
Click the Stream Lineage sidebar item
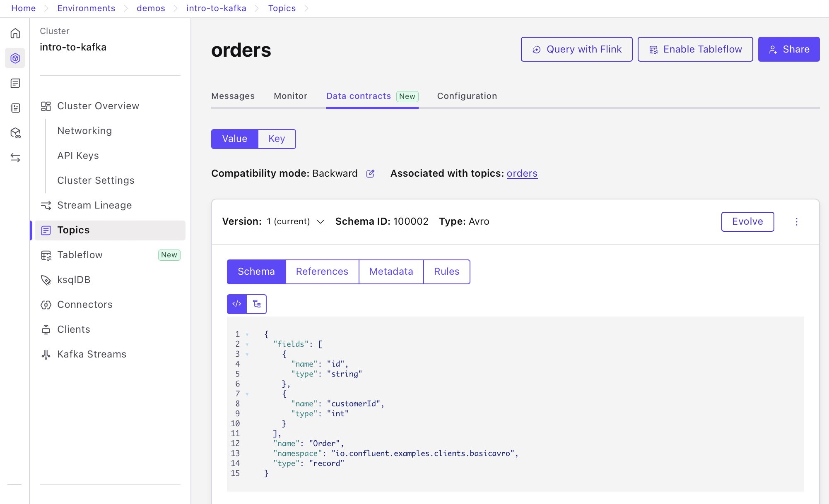[x=94, y=205]
